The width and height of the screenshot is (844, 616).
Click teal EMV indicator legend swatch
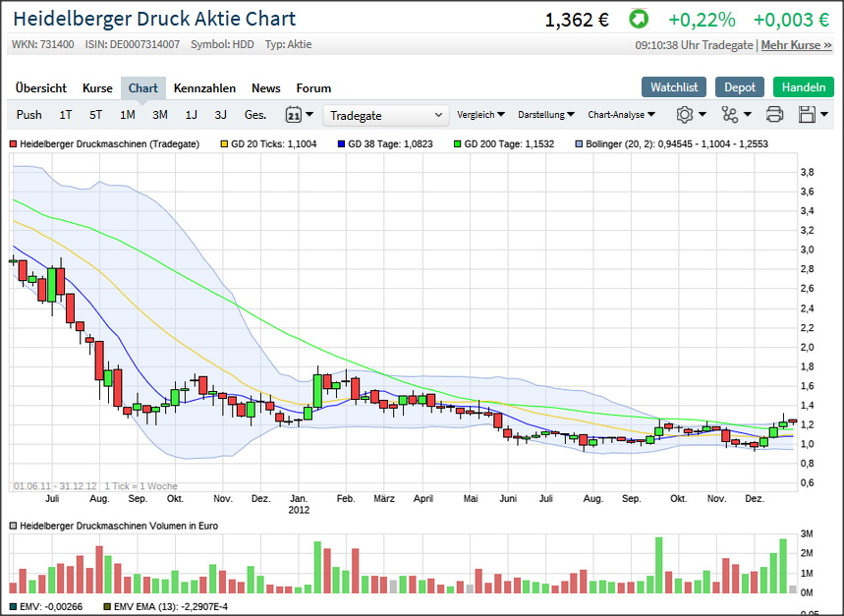[14, 607]
